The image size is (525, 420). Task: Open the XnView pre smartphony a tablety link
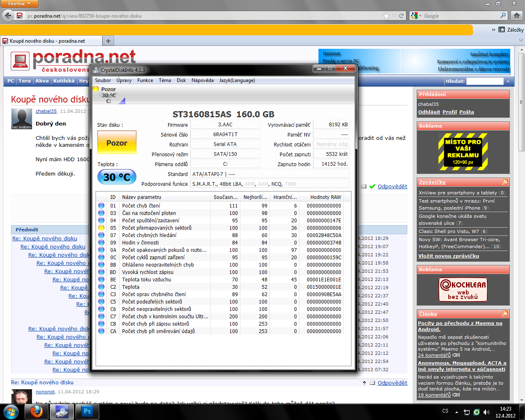click(458, 193)
